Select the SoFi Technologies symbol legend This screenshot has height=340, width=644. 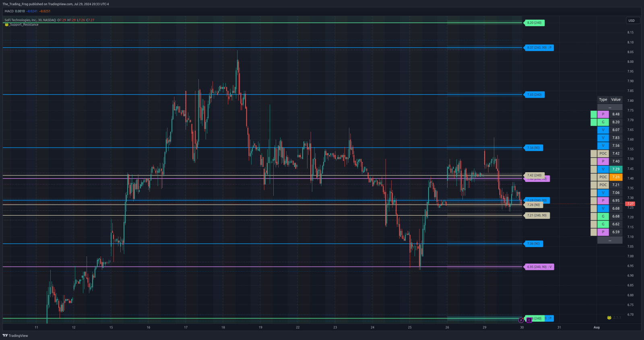point(30,20)
